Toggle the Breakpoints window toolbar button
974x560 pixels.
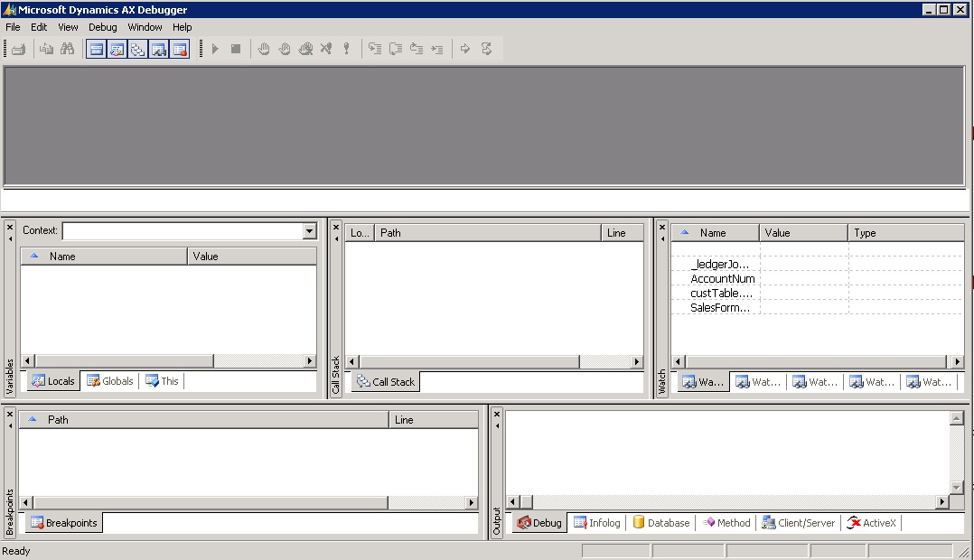[x=180, y=49]
